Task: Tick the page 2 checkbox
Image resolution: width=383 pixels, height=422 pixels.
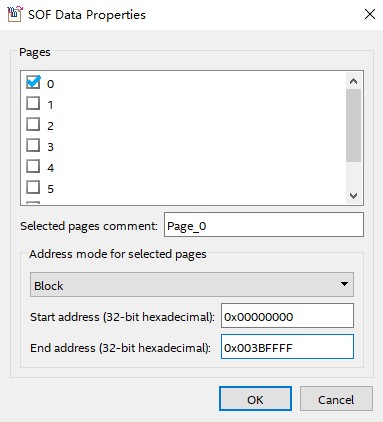Action: (33, 124)
